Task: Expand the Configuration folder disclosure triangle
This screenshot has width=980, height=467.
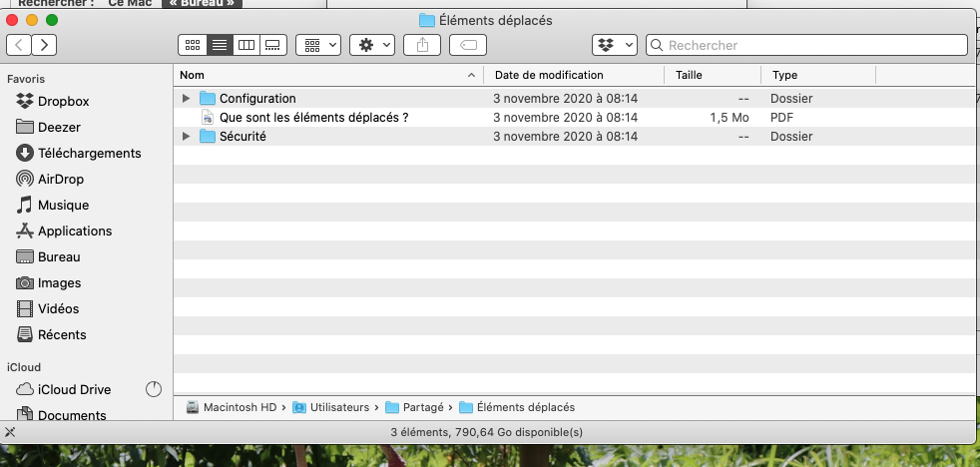Action: click(186, 98)
